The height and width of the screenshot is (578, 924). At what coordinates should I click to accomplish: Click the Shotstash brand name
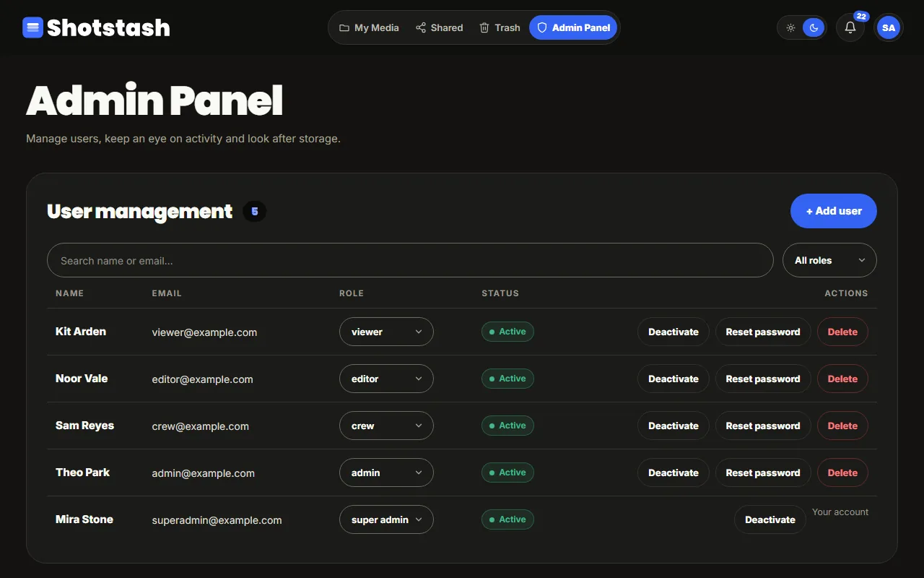pos(108,28)
